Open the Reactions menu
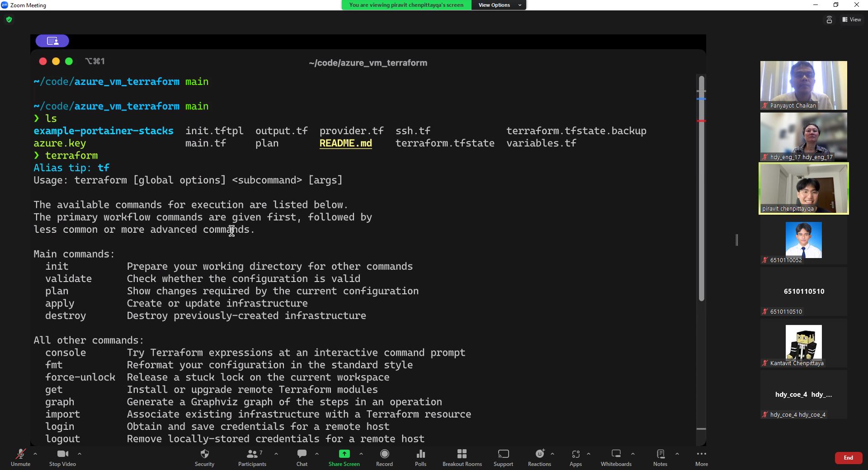 (539, 454)
